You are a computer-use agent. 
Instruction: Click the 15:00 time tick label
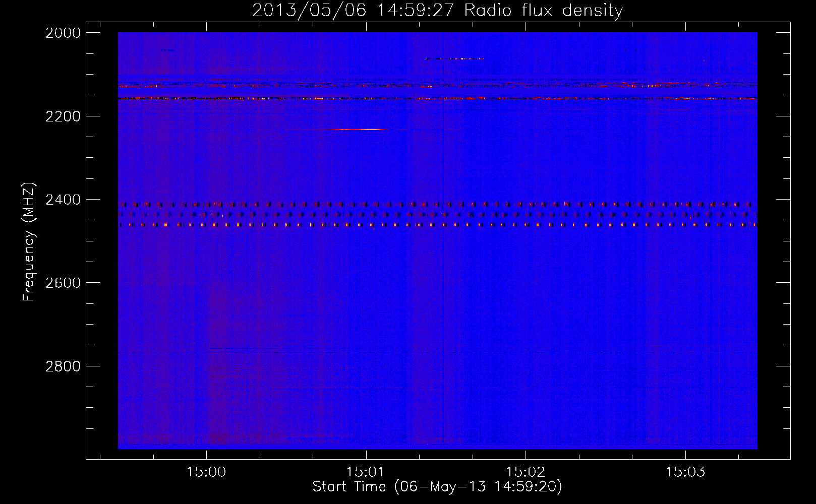click(x=206, y=472)
